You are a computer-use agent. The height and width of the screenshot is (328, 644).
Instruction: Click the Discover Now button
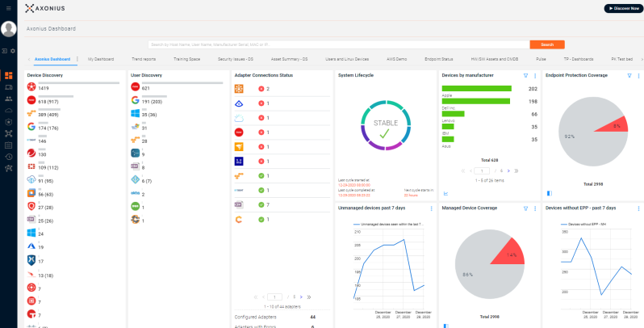623,8
